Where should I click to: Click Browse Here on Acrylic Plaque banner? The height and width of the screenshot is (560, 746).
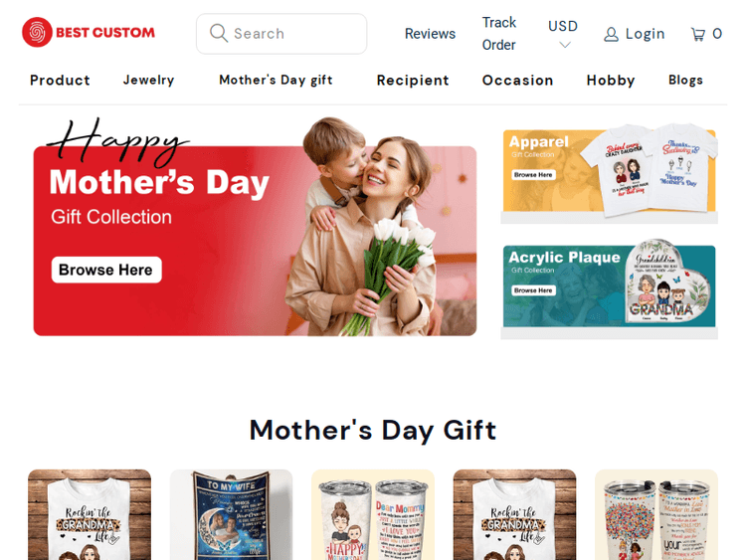[x=533, y=290]
